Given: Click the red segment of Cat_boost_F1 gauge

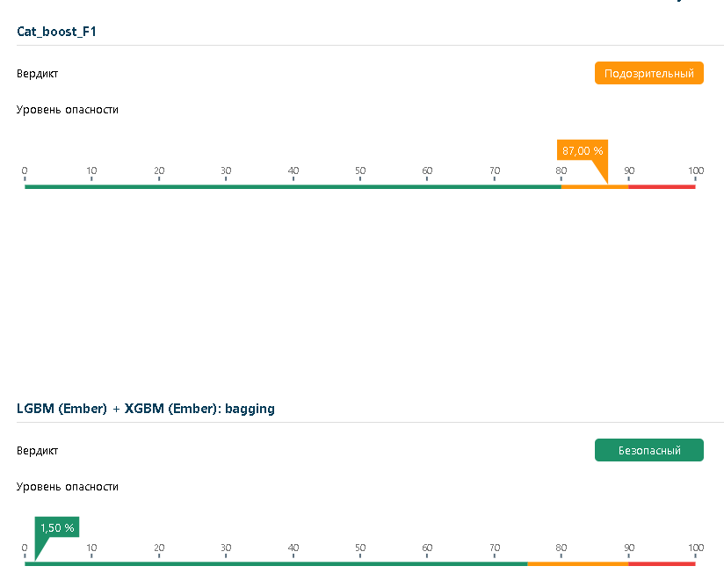Looking at the screenshot, I should click(x=662, y=186).
